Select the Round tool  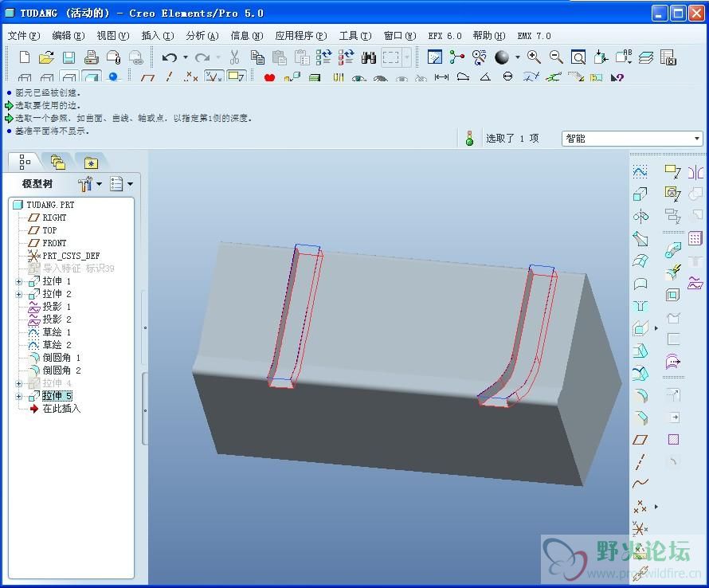[640, 395]
